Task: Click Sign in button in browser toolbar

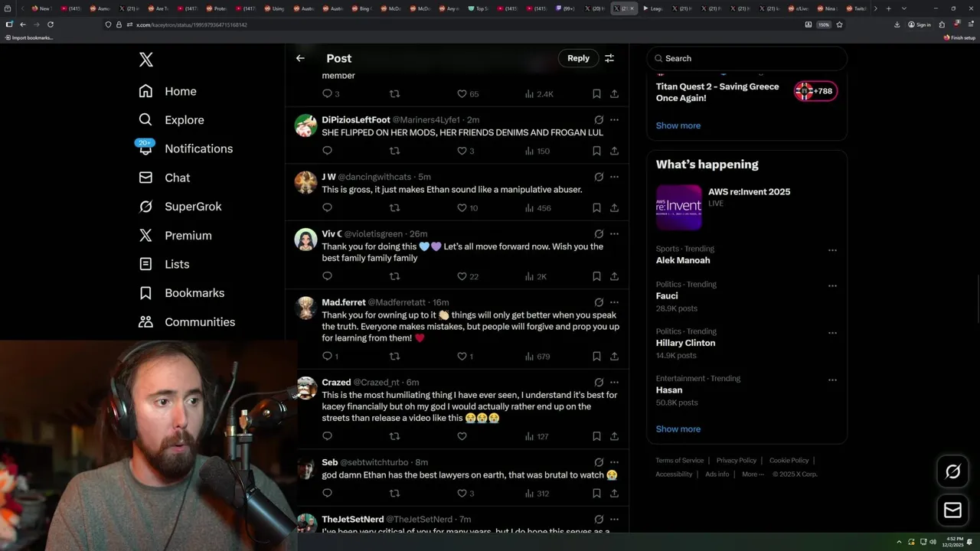Action: [920, 24]
